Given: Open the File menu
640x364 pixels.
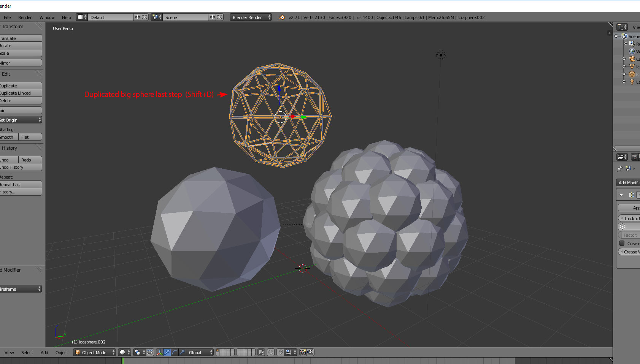Looking at the screenshot, I should [x=7, y=17].
